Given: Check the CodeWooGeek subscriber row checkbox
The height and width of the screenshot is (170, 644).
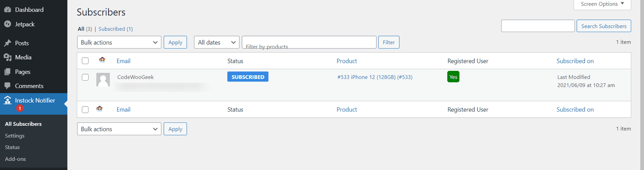Looking at the screenshot, I should (x=85, y=77).
